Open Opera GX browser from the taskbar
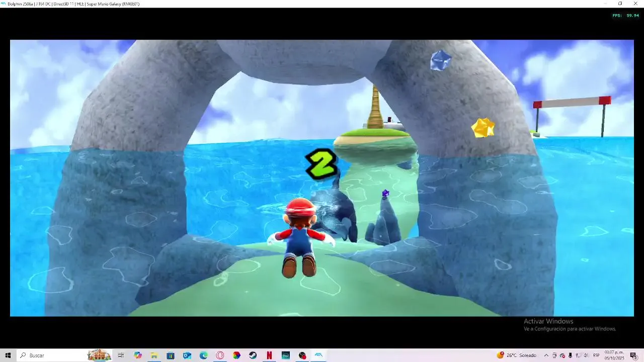The height and width of the screenshot is (362, 644). pyautogui.click(x=220, y=355)
